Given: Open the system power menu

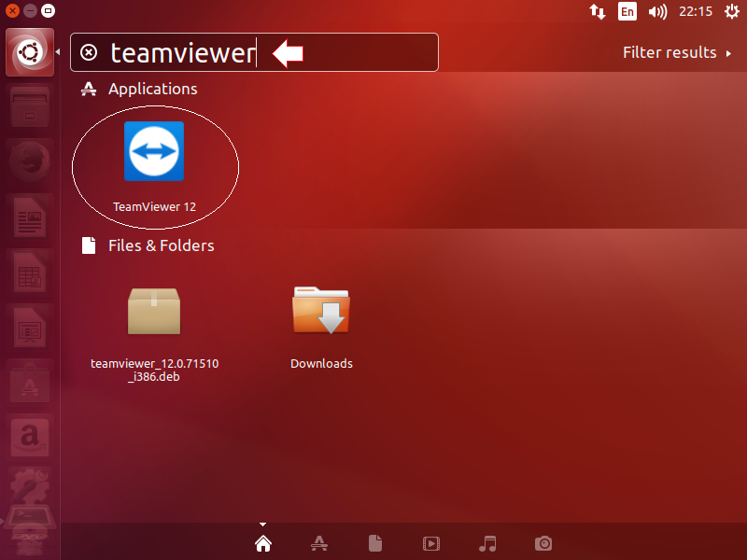Looking at the screenshot, I should 732,11.
